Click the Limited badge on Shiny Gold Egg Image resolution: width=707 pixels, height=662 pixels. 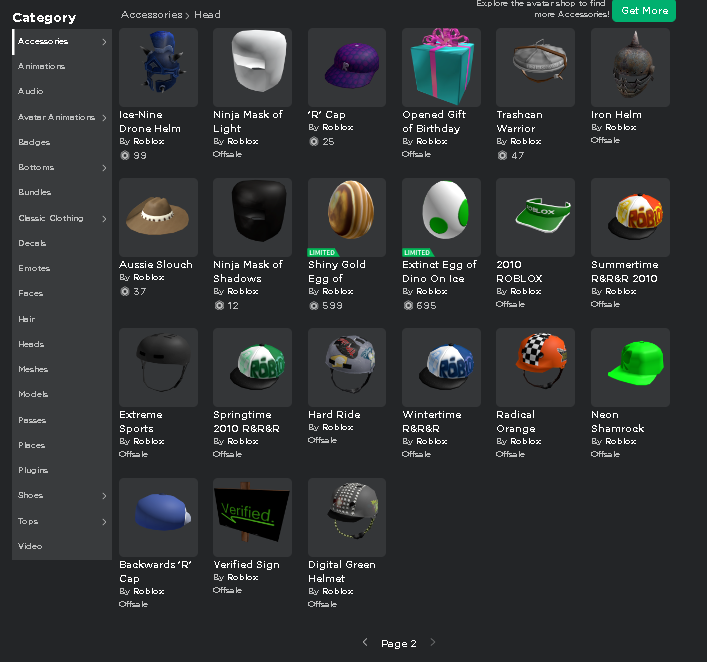coord(323,253)
